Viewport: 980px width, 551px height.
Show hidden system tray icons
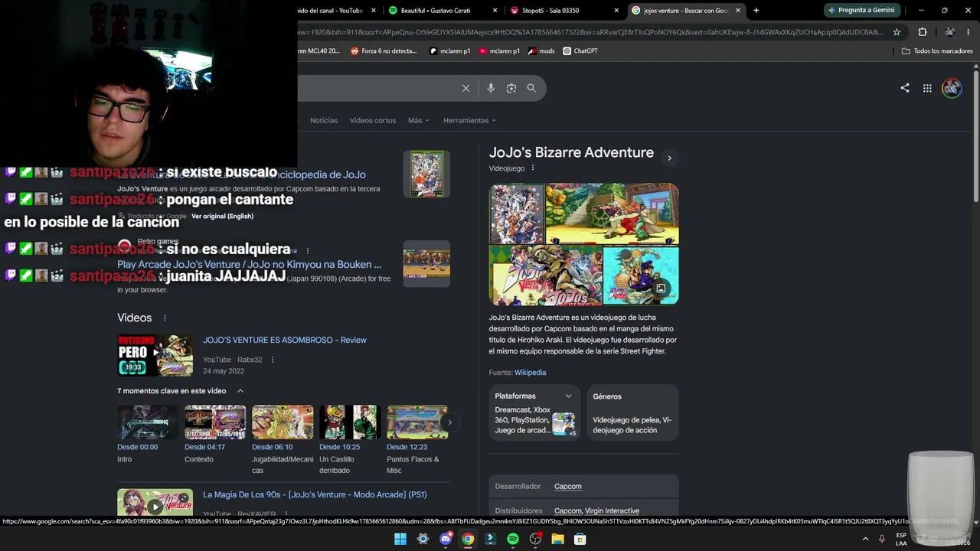point(866,539)
